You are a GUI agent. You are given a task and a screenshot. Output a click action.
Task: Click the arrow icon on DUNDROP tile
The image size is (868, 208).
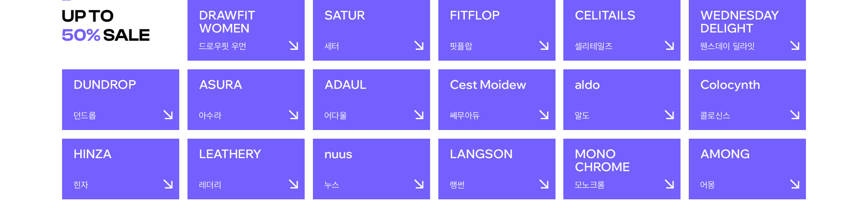[x=168, y=115]
